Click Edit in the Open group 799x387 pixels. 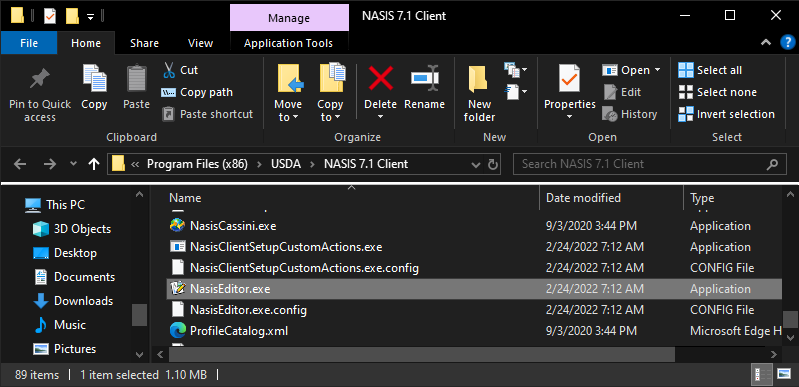[x=622, y=92]
